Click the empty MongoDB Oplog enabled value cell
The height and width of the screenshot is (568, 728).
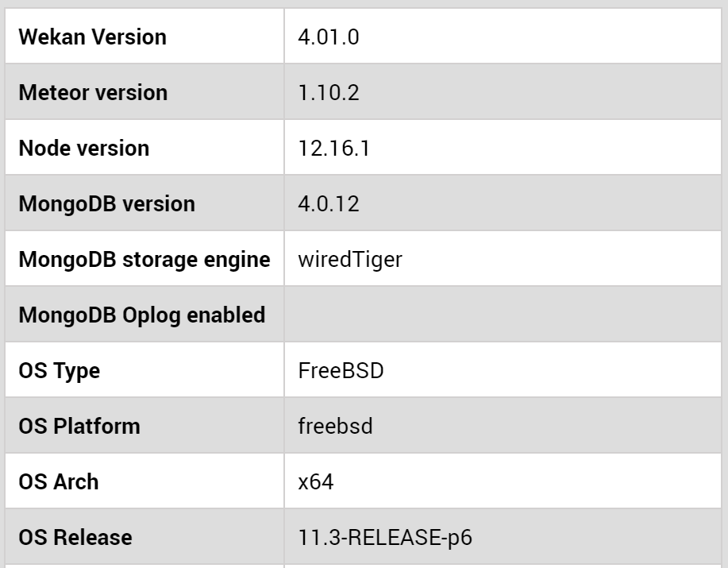505,315
